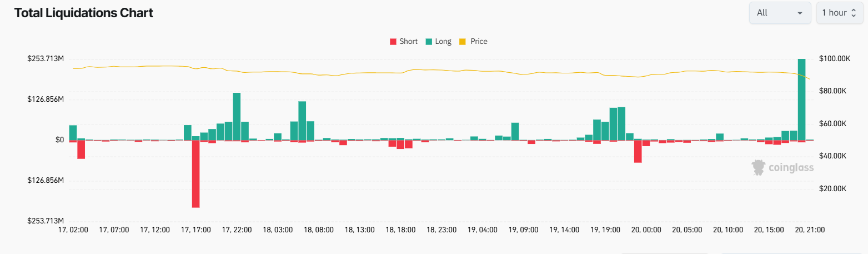
Task: Click the "19, 09:00" x-axis label
Action: pos(524,230)
